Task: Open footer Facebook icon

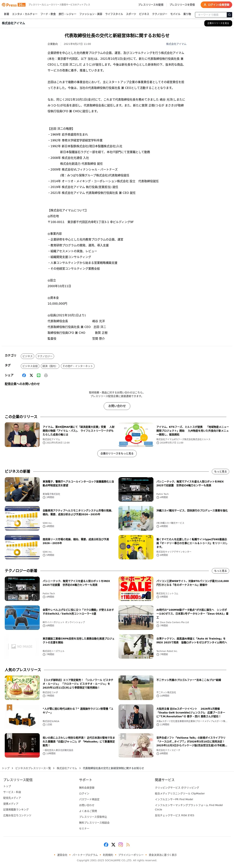Action: (106, 845)
